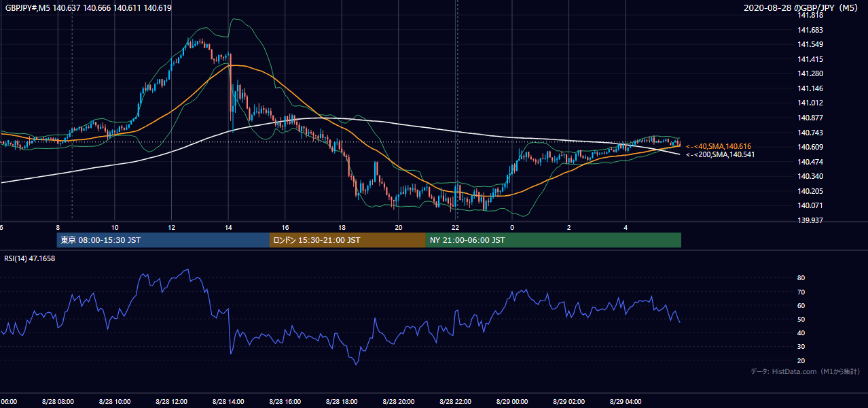This screenshot has height=408, width=868.
Task: Click hour label 18 under the price chart
Action: pyautogui.click(x=342, y=228)
